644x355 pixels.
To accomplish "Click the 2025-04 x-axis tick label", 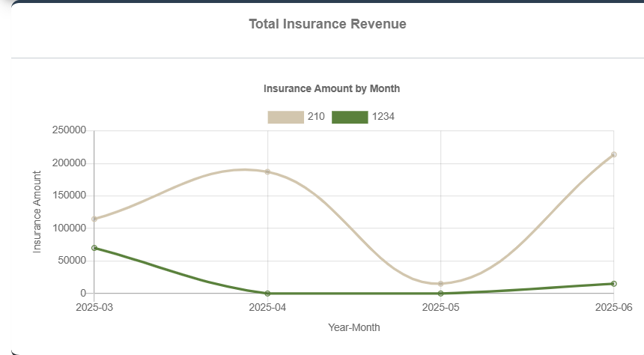I will coord(267,307).
